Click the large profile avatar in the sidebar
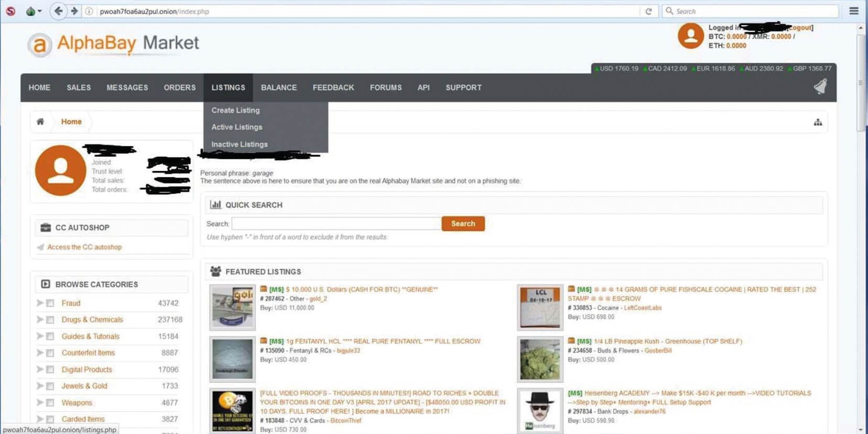 (x=61, y=170)
